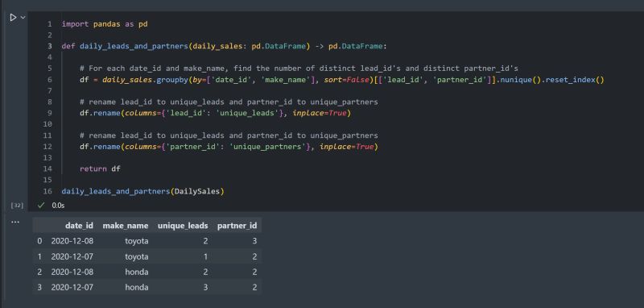This screenshot has width=644, height=308.
Task: Click the green success checkmark icon
Action: [x=40, y=205]
